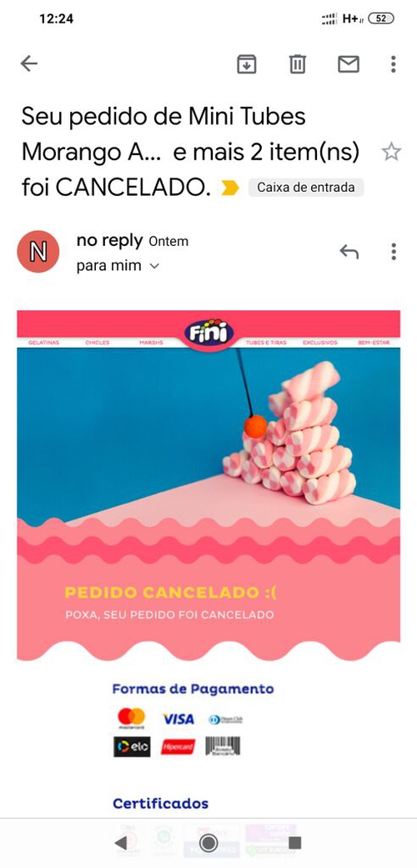This screenshot has height=868, width=417.
Task: Click the Caixa de entrada label
Action: [306, 187]
